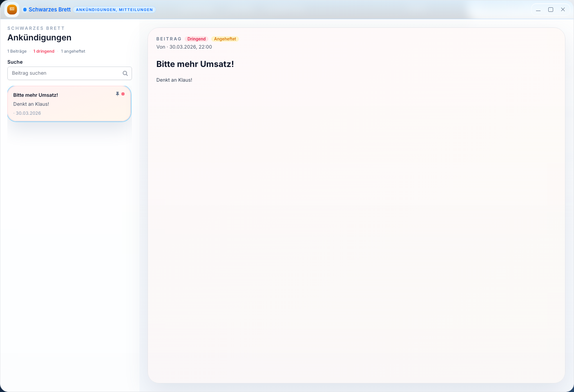574x392 pixels.
Task: Click the '1 Beiträge' counter
Action: 17,51
